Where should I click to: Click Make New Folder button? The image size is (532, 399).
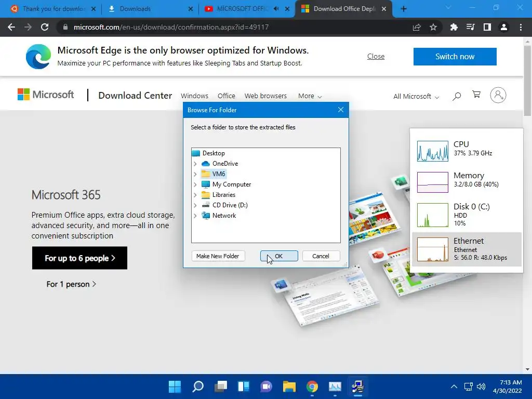(218, 256)
